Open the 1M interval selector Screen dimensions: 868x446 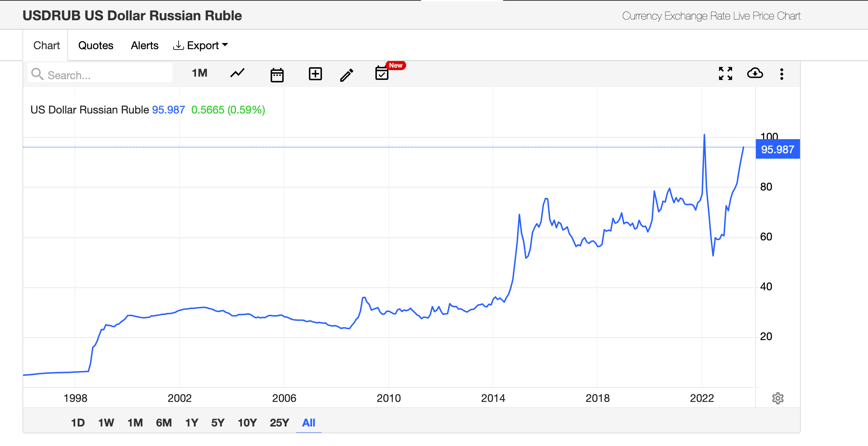tap(199, 73)
